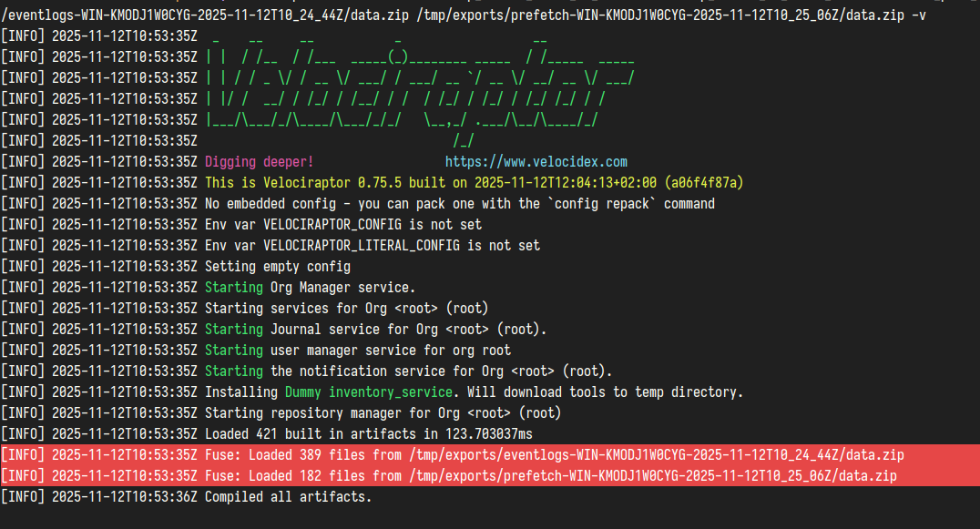Click green "Starting" in Org Manager service line
980x529 pixels.
click(233, 287)
